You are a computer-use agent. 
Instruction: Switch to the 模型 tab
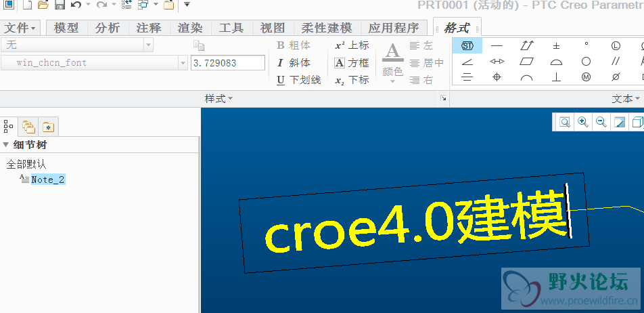coord(66,28)
